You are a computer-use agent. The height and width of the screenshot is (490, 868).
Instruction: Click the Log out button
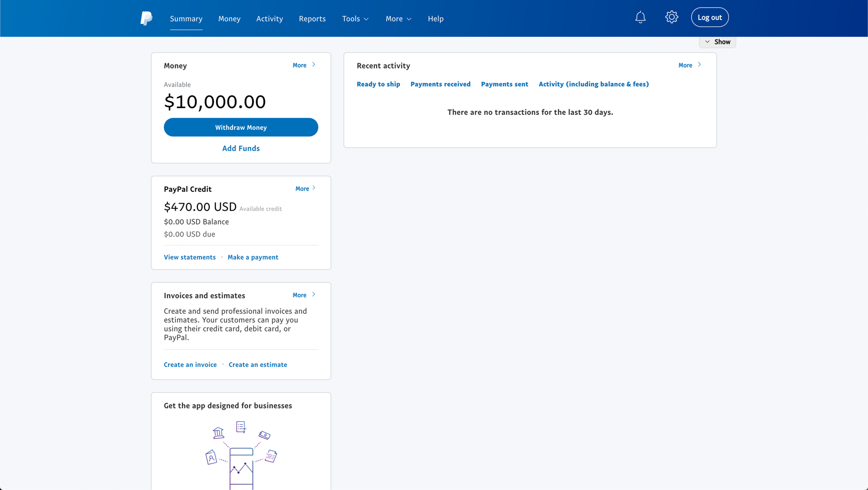709,18
